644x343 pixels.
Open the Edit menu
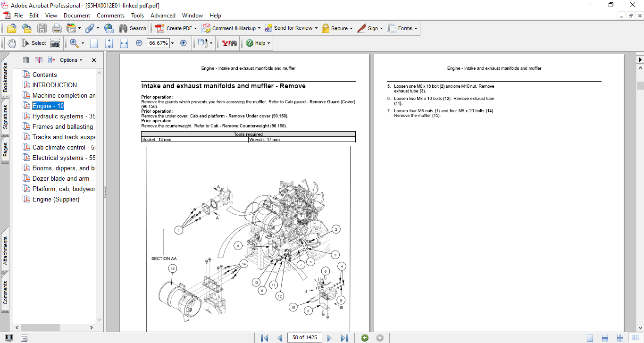tap(34, 16)
